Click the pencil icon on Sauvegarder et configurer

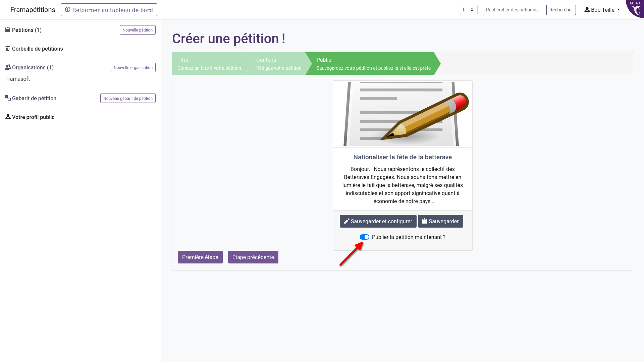[x=346, y=221]
